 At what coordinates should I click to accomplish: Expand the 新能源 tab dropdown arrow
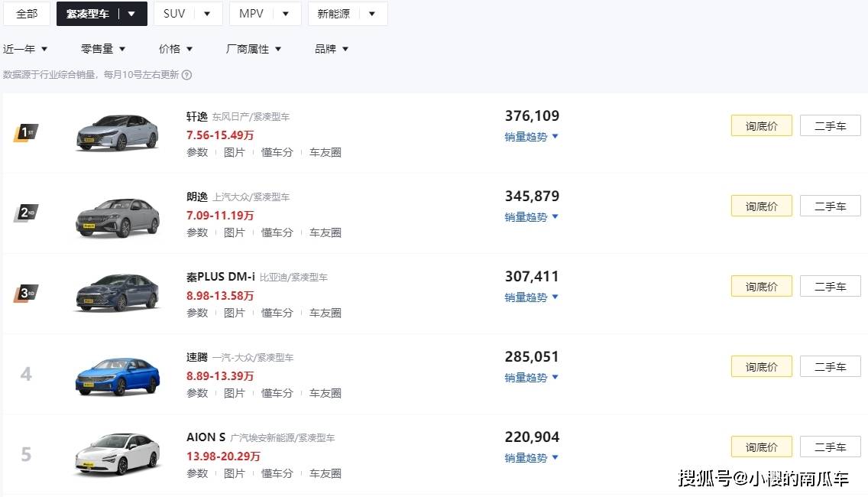372,14
